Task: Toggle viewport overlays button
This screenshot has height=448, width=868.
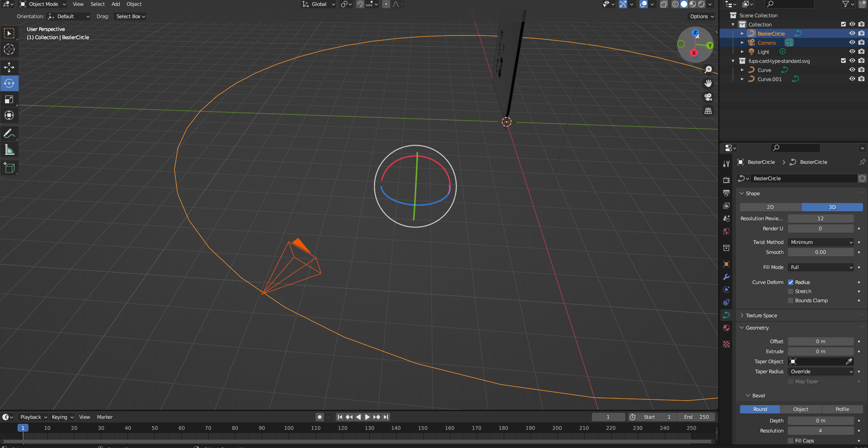Action: pos(643,4)
